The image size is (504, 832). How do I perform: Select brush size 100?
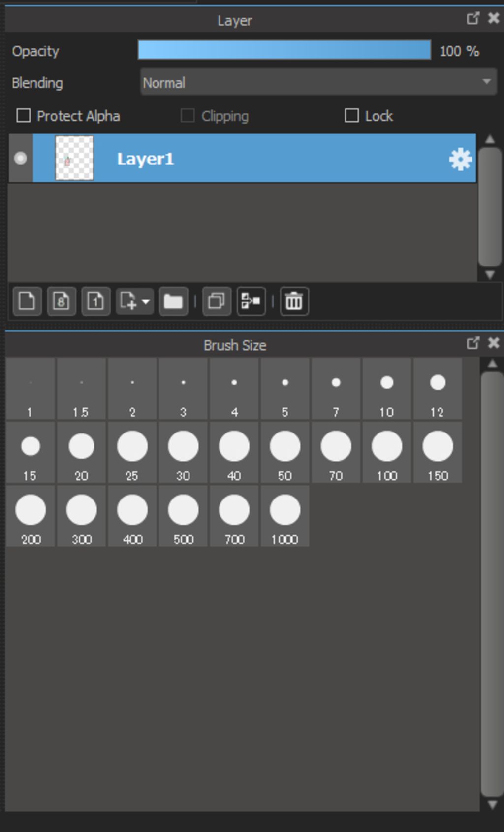[x=387, y=452]
